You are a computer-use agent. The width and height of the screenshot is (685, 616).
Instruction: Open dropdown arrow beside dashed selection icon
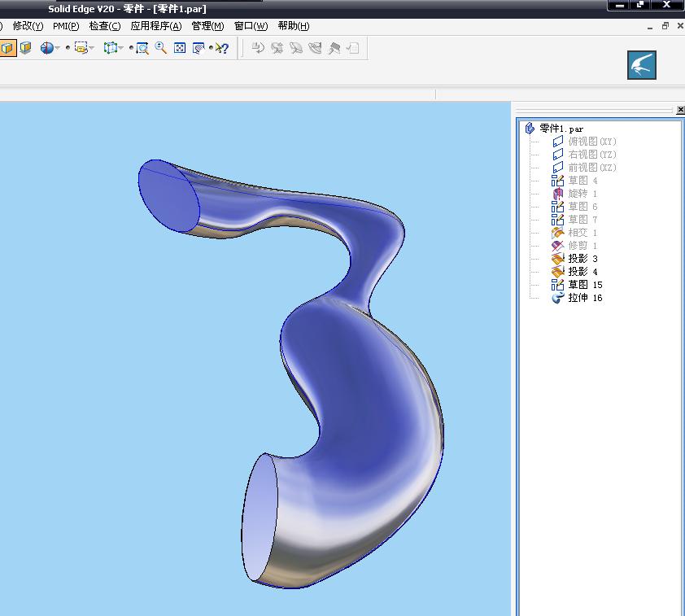tap(91, 48)
